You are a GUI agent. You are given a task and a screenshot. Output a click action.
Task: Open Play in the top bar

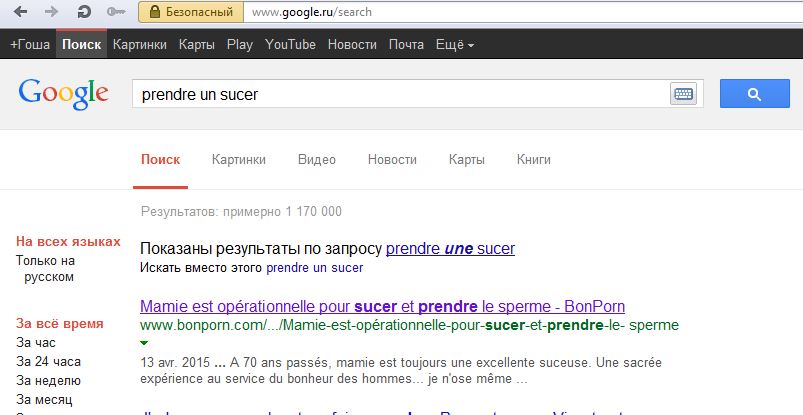240,45
